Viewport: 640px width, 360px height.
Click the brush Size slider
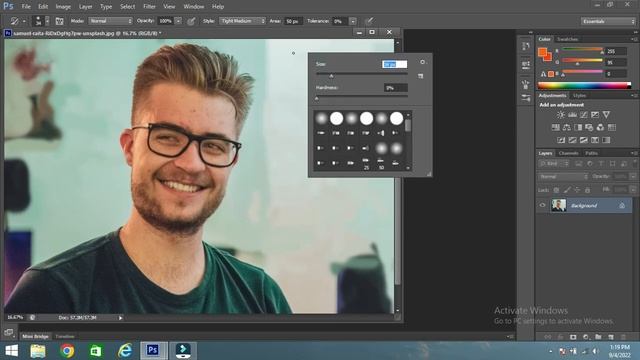point(362,74)
